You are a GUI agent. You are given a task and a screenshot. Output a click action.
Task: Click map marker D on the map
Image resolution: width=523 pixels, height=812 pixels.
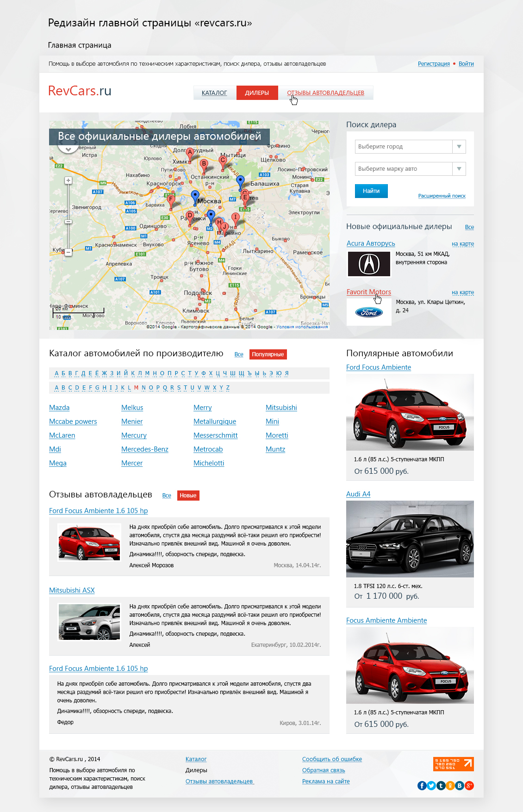click(189, 218)
